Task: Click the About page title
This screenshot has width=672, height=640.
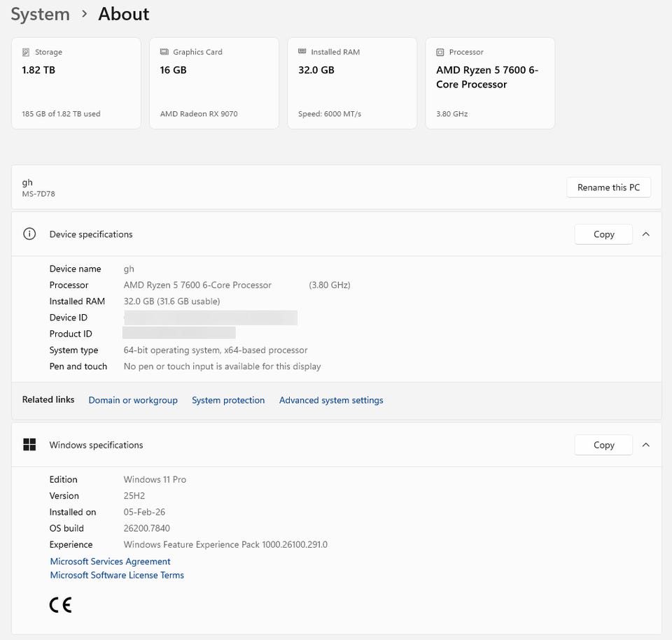Action: [x=123, y=14]
